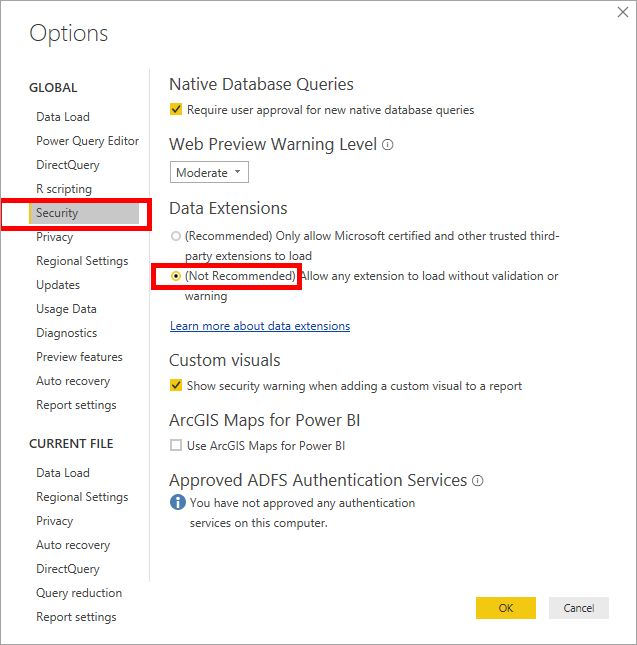Image resolution: width=637 pixels, height=645 pixels.
Task: Select Global Privacy section
Action: pyautogui.click(x=55, y=237)
